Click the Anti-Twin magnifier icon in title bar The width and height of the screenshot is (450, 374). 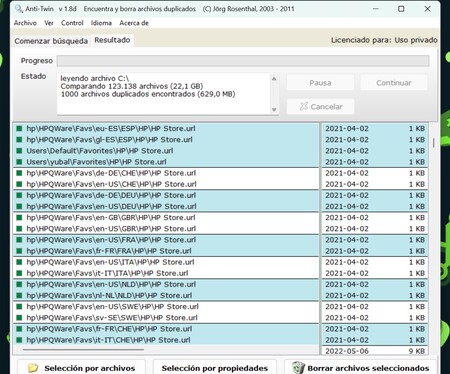pyautogui.click(x=19, y=9)
